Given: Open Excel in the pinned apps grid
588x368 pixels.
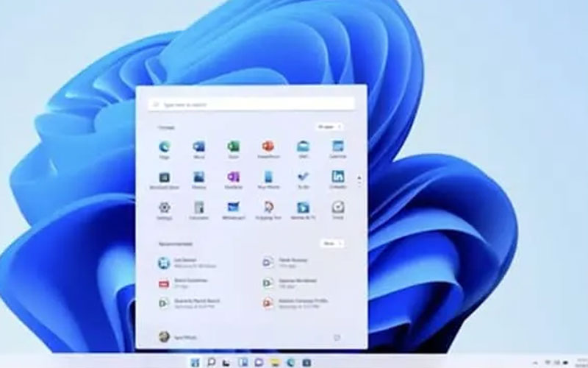Looking at the screenshot, I should click(233, 149).
